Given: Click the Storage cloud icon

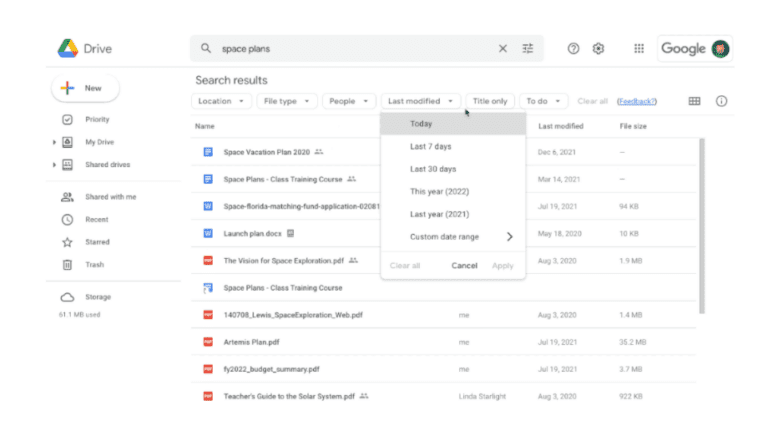Looking at the screenshot, I should [x=67, y=297].
